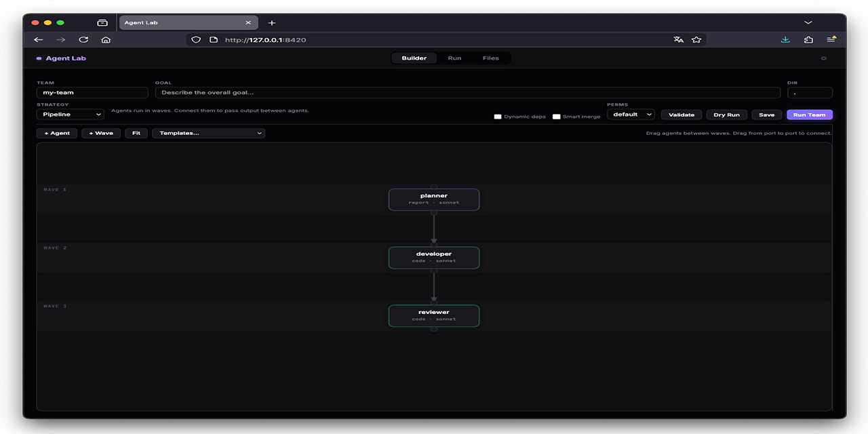The width and height of the screenshot is (868, 434).
Task: Click the Dir input field
Action: tap(810, 92)
